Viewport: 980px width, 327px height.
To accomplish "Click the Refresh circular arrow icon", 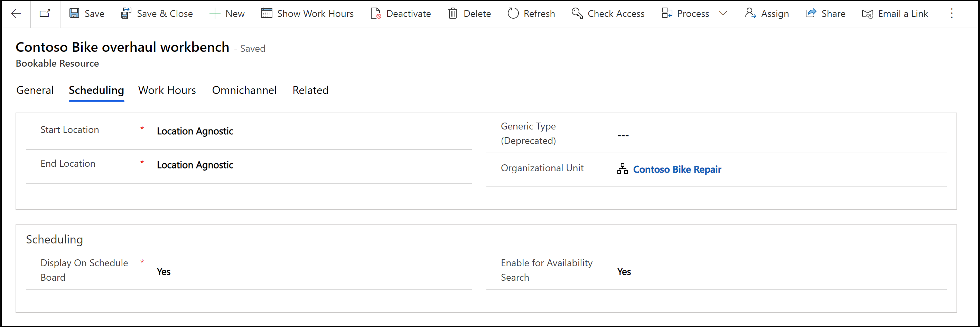I will [513, 14].
